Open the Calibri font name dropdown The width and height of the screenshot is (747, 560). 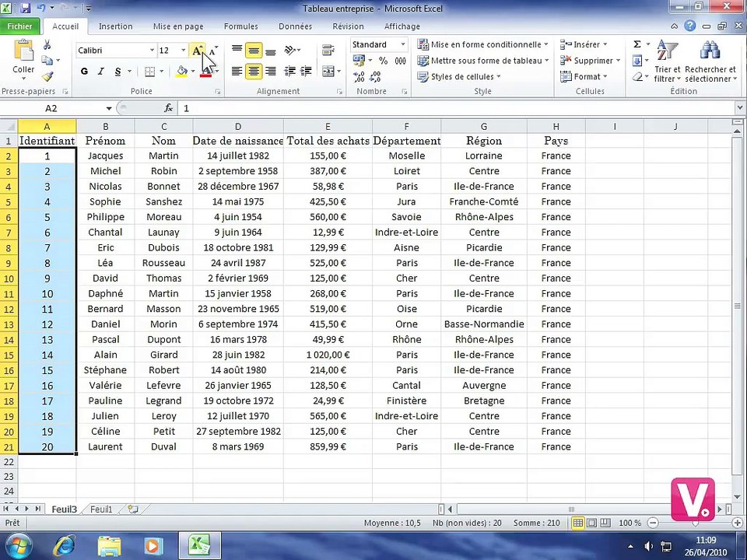[152, 51]
